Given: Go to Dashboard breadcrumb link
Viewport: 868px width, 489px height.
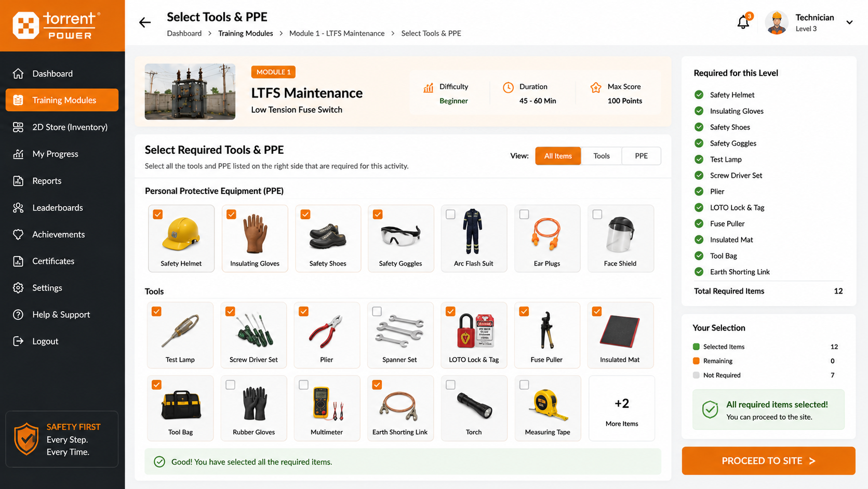Looking at the screenshot, I should [184, 33].
